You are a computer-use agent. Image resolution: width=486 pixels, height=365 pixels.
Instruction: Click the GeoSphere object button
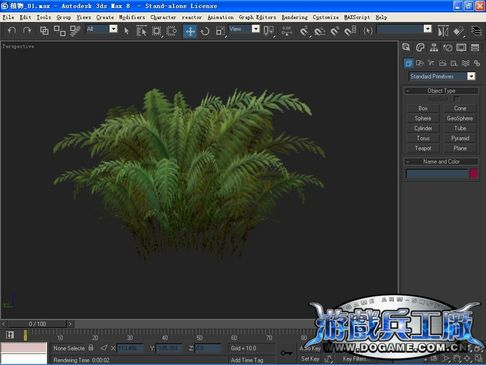pyautogui.click(x=460, y=118)
